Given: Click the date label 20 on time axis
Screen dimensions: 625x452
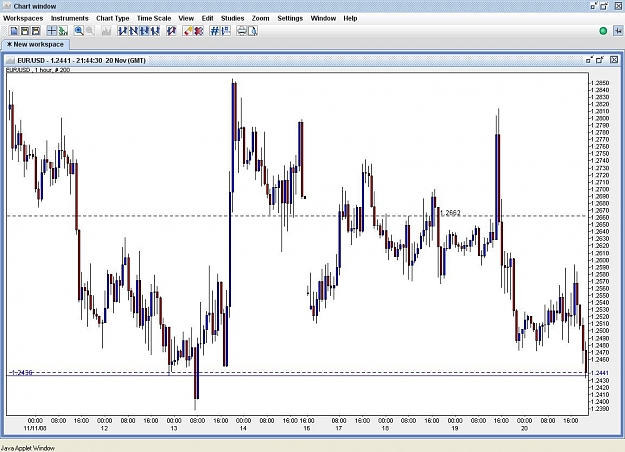Looking at the screenshot, I should (x=524, y=428).
